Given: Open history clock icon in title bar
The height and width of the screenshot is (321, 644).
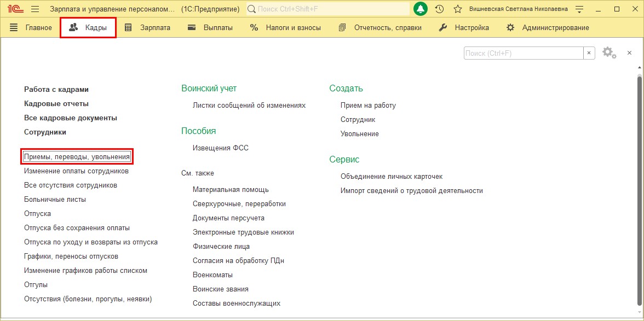Looking at the screenshot, I should coord(439,9).
